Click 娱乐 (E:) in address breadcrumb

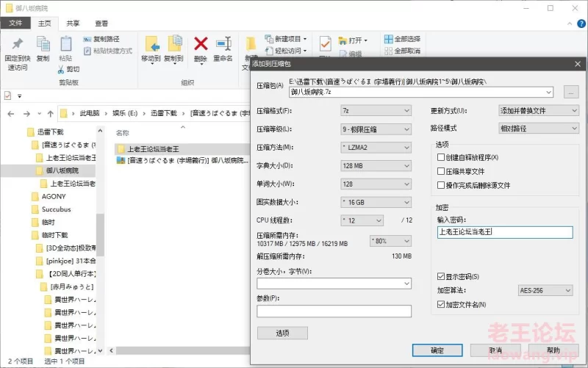point(125,113)
